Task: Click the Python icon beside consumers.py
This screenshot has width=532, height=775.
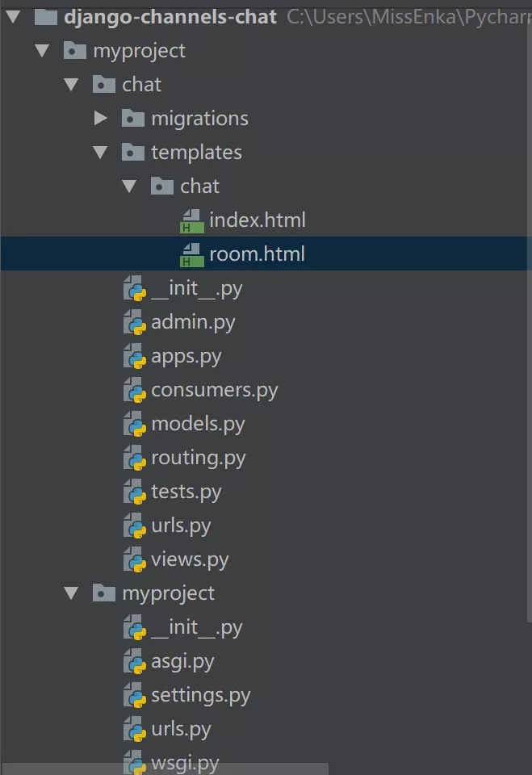Action: pos(134,391)
